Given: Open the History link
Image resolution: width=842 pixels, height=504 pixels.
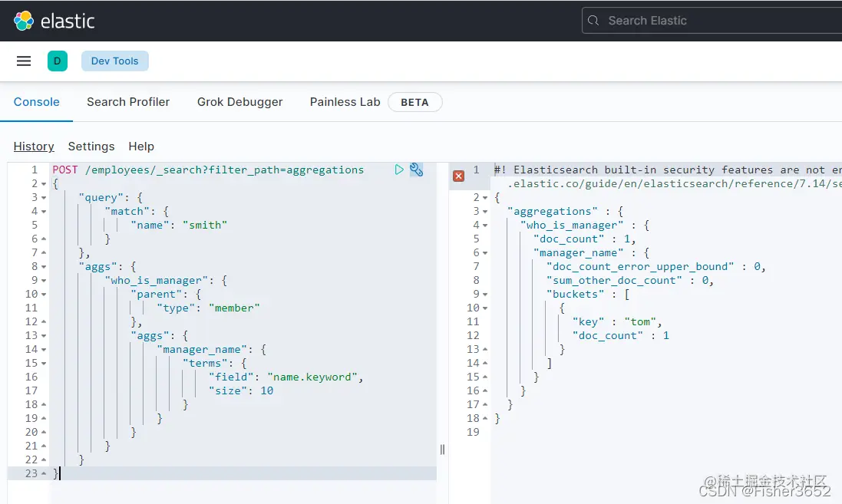Looking at the screenshot, I should pyautogui.click(x=34, y=147).
